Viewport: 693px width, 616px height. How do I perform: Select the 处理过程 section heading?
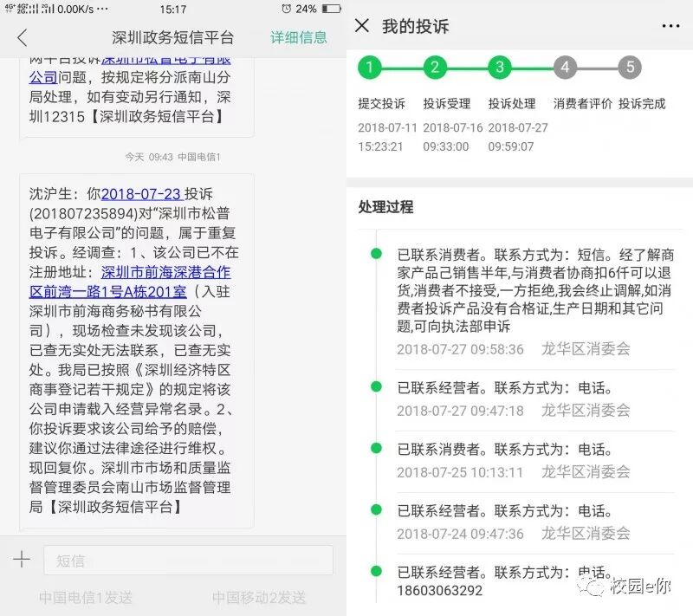(x=385, y=207)
